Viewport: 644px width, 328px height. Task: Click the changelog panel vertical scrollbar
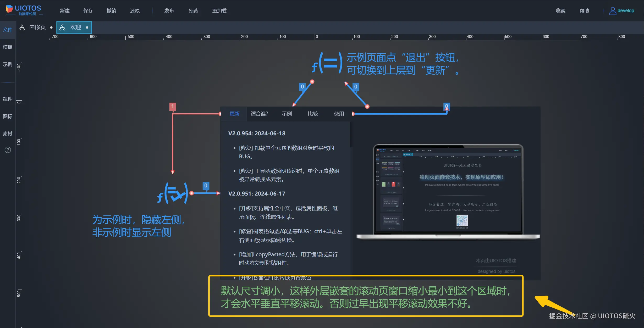[x=351, y=135]
